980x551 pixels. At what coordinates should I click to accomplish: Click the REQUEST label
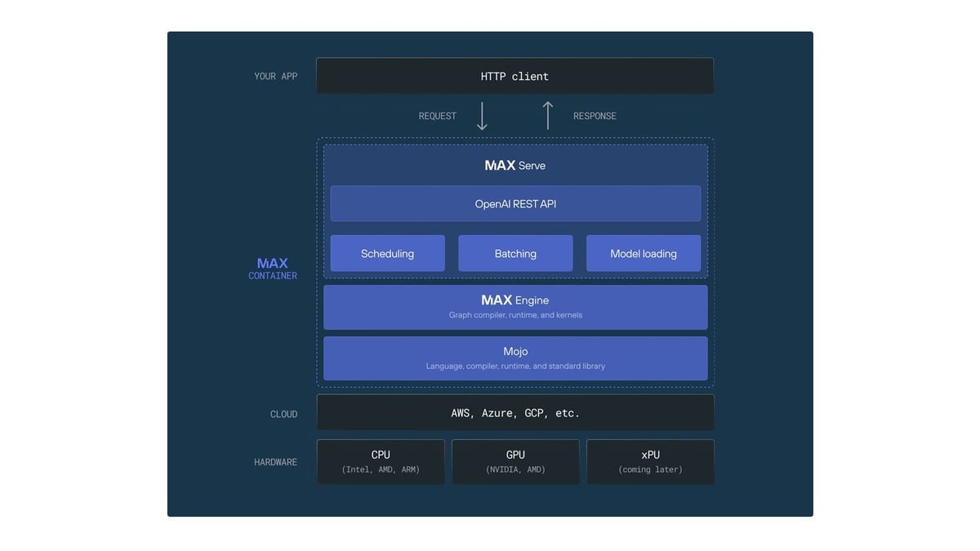click(438, 116)
